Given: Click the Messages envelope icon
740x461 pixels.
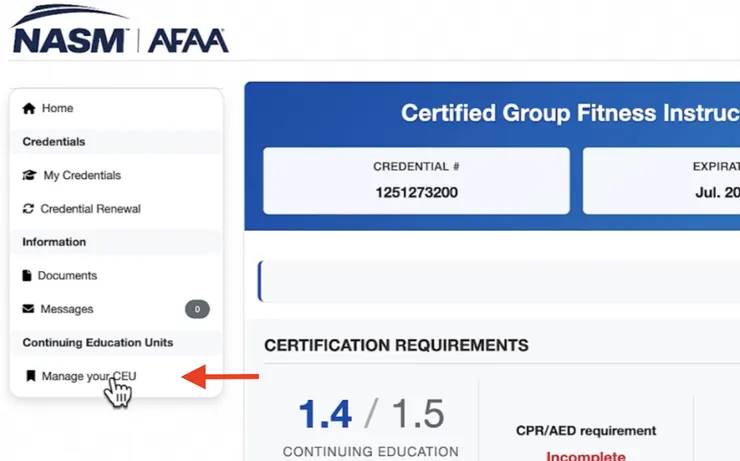Looking at the screenshot, I should point(28,309).
